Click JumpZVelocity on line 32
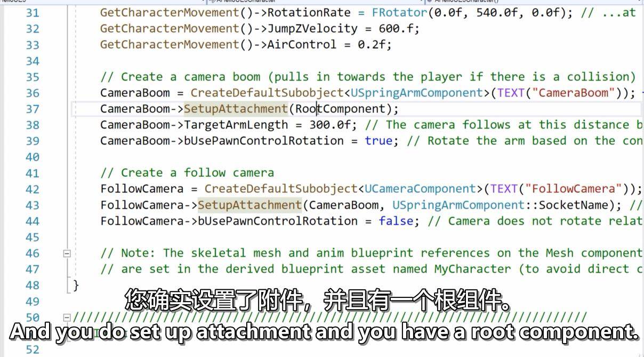 pos(312,29)
